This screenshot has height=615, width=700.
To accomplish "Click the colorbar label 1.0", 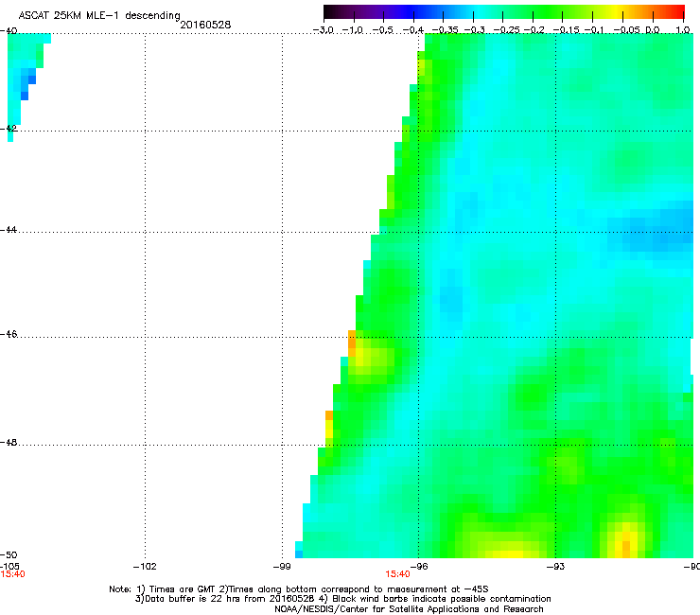I will tap(683, 30).
